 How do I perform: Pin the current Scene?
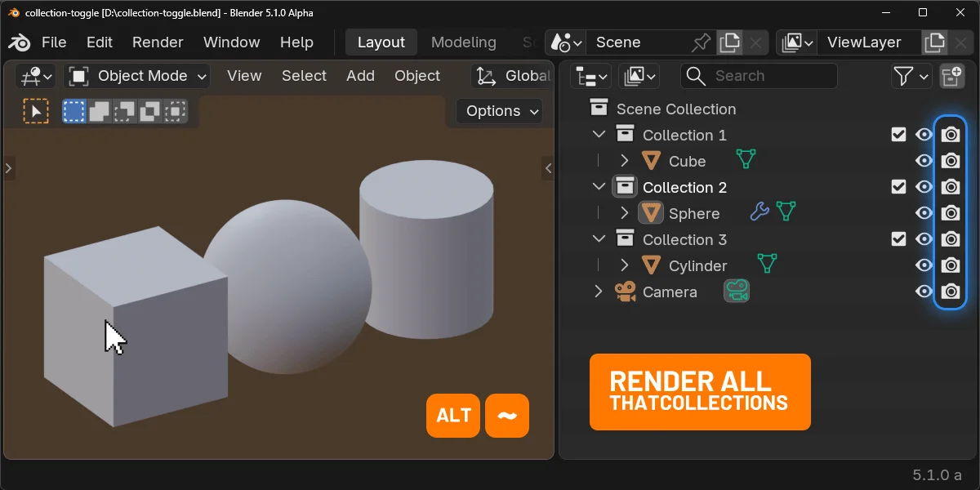pos(701,42)
